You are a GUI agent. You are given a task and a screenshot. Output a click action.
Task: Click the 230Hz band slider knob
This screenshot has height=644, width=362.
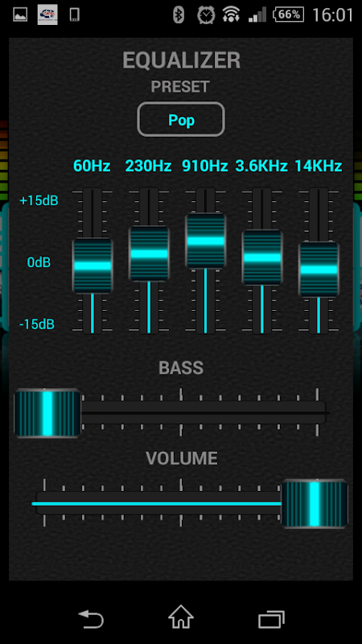tap(149, 254)
